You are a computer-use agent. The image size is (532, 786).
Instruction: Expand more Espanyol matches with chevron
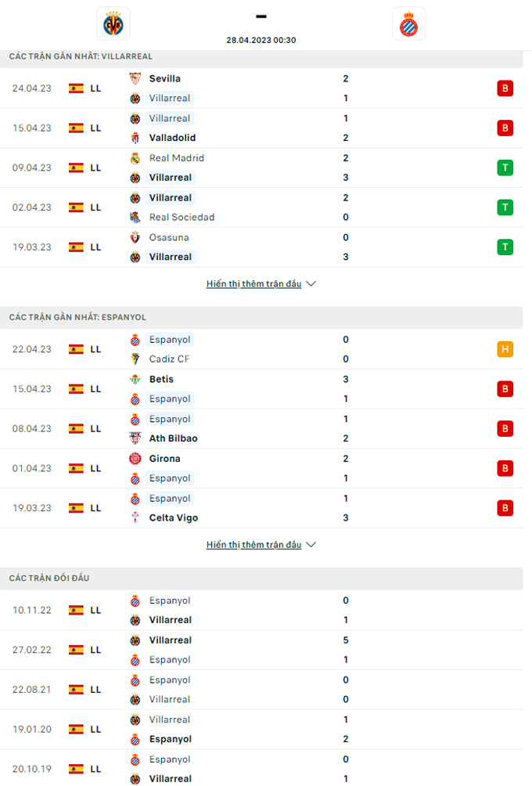(x=311, y=544)
